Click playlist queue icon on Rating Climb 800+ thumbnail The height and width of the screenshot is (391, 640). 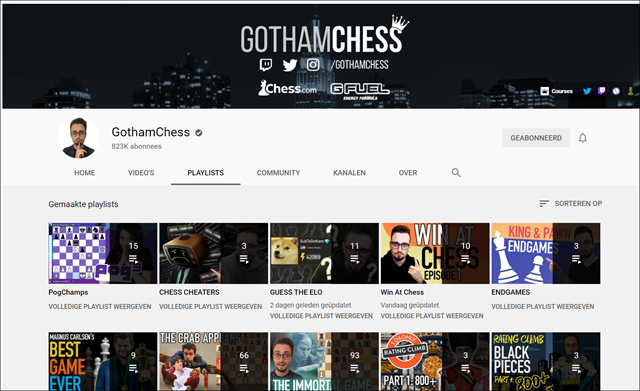pos(465,368)
